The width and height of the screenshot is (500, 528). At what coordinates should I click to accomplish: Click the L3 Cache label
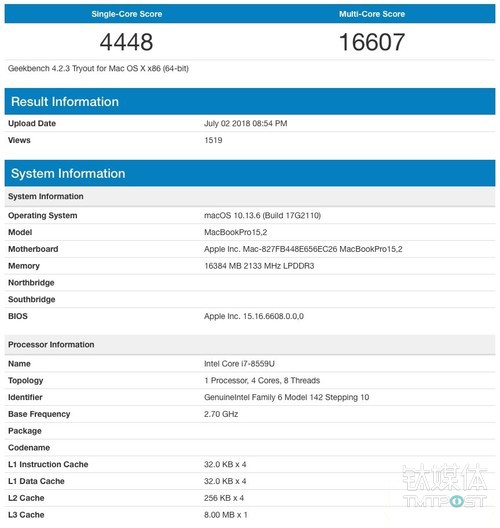(x=26, y=515)
